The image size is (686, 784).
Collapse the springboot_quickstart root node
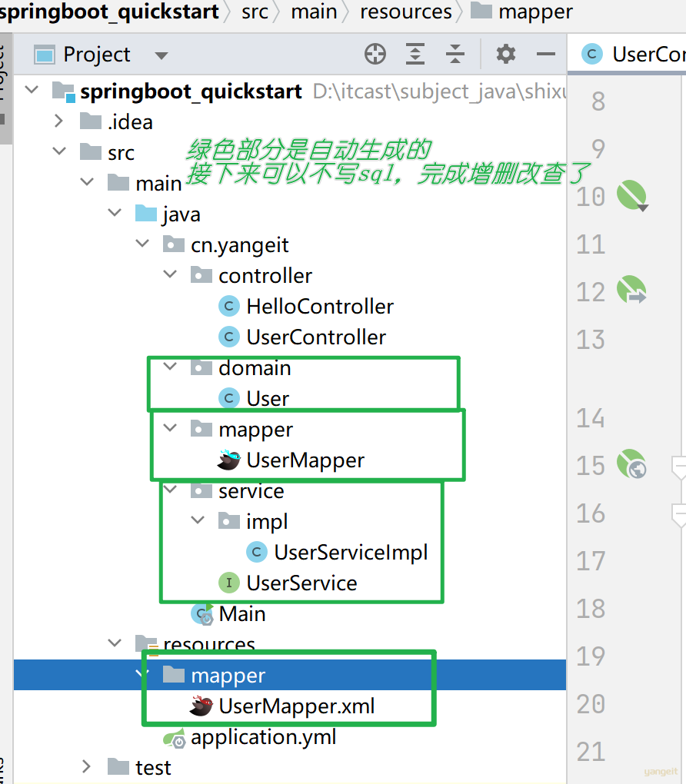[x=32, y=90]
